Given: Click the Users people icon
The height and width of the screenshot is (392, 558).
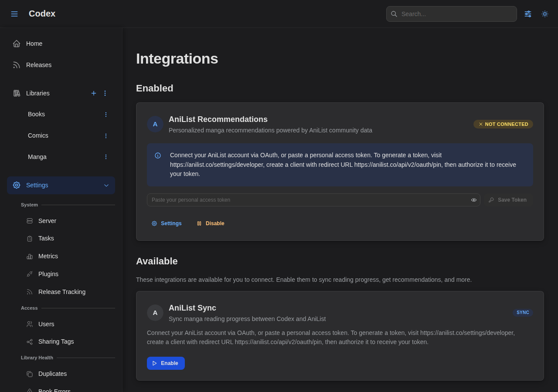Looking at the screenshot, I should (x=30, y=324).
